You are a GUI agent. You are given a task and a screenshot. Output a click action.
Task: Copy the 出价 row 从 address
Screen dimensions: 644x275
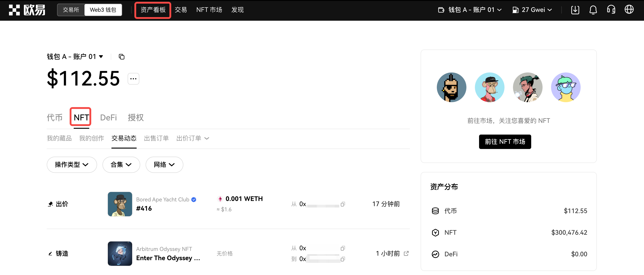point(343,204)
